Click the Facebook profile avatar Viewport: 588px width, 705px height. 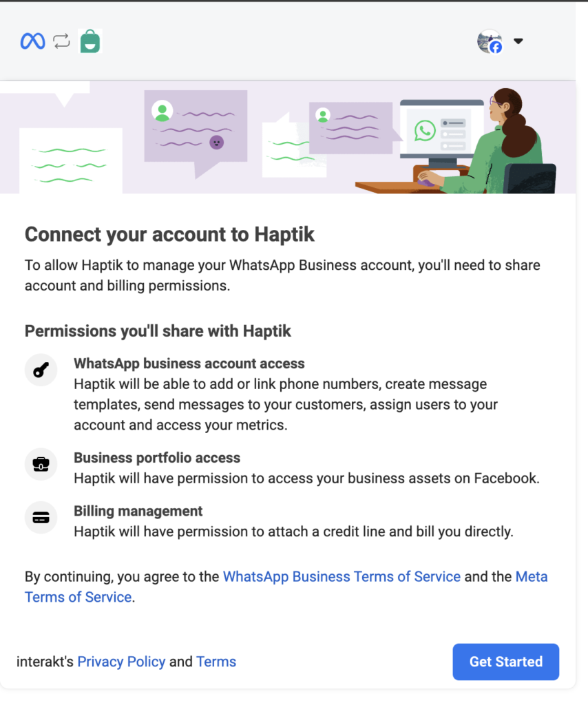click(x=490, y=41)
